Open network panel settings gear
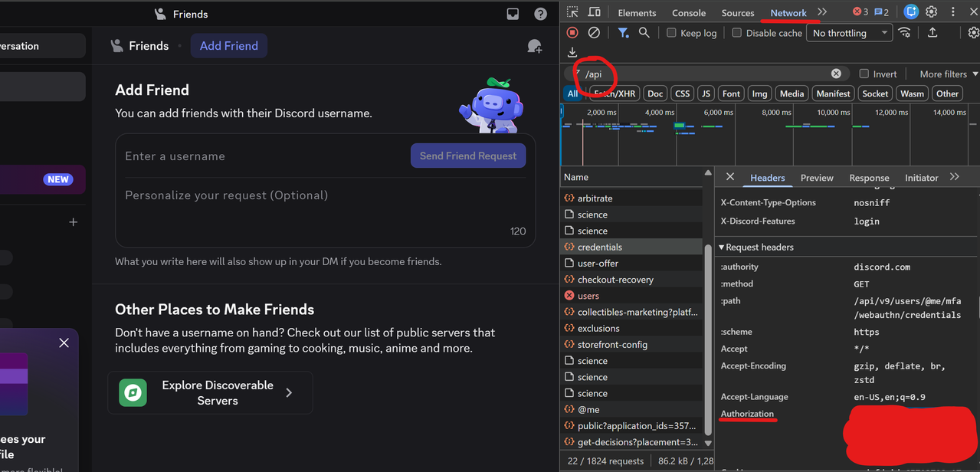980x472 pixels. [x=974, y=33]
